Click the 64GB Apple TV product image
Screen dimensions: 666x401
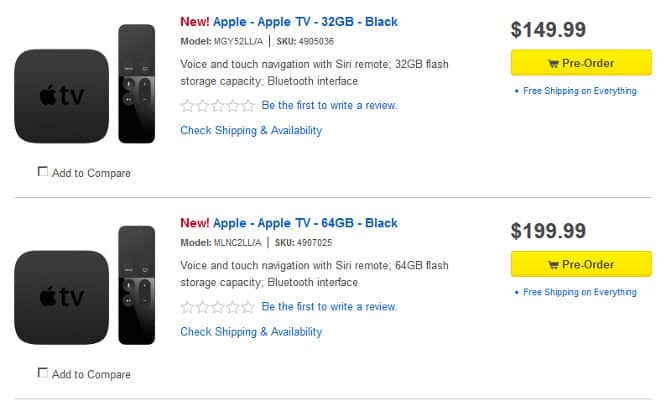pyautogui.click(x=63, y=297)
